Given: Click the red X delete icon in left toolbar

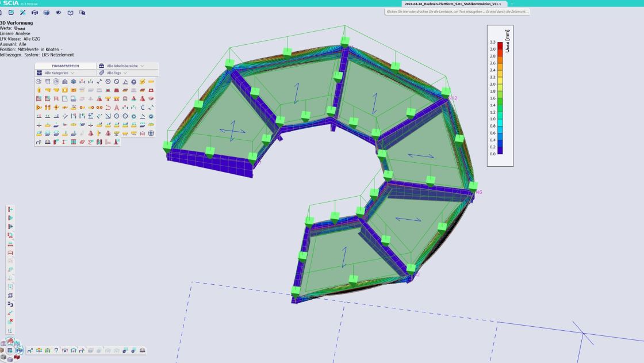Looking at the screenshot, I should pos(10,321).
